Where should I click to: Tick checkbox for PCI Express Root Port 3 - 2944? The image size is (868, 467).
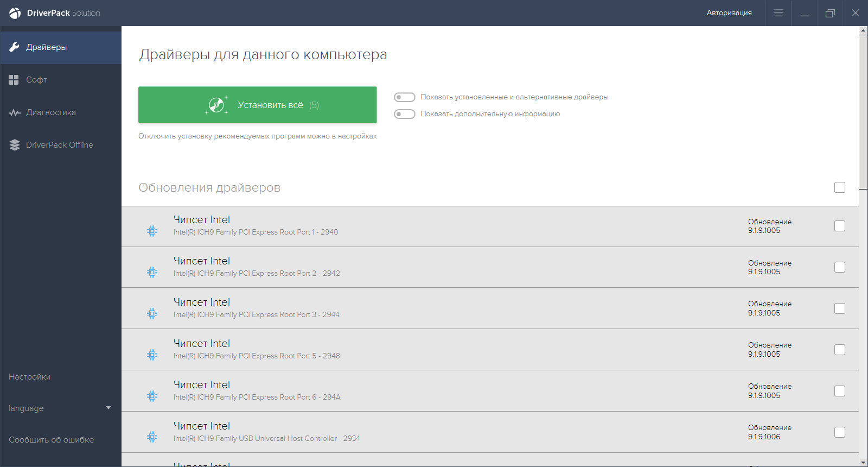point(840,308)
